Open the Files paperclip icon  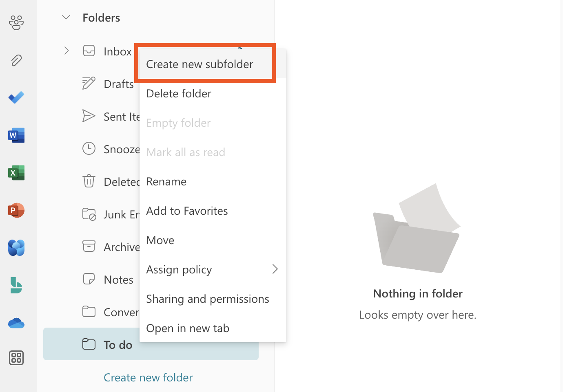click(16, 60)
